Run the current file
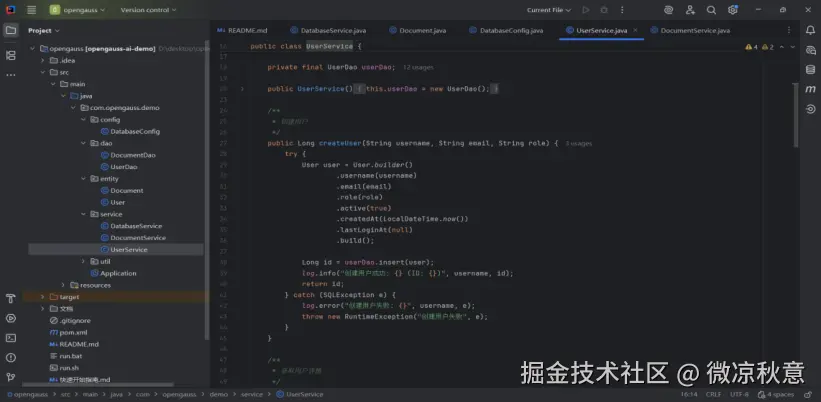 coord(586,10)
